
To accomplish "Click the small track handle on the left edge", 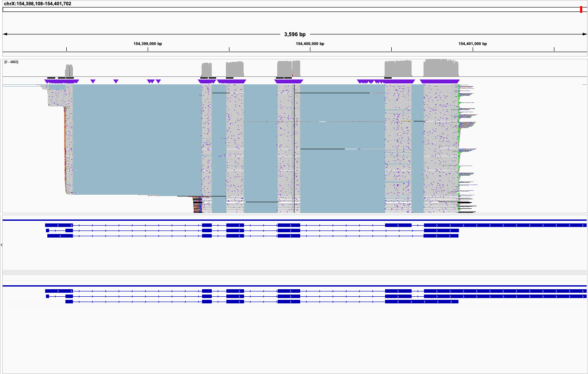I will click(1, 244).
